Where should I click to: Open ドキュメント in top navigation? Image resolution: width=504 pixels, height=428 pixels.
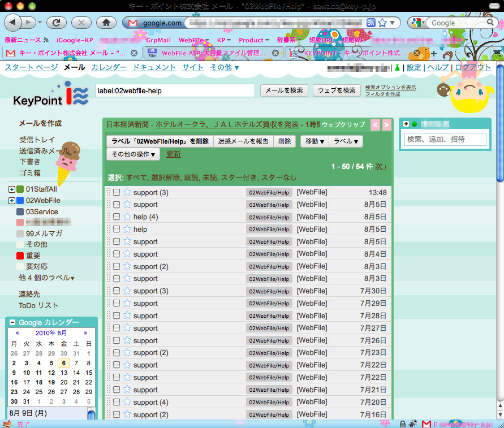click(x=154, y=67)
